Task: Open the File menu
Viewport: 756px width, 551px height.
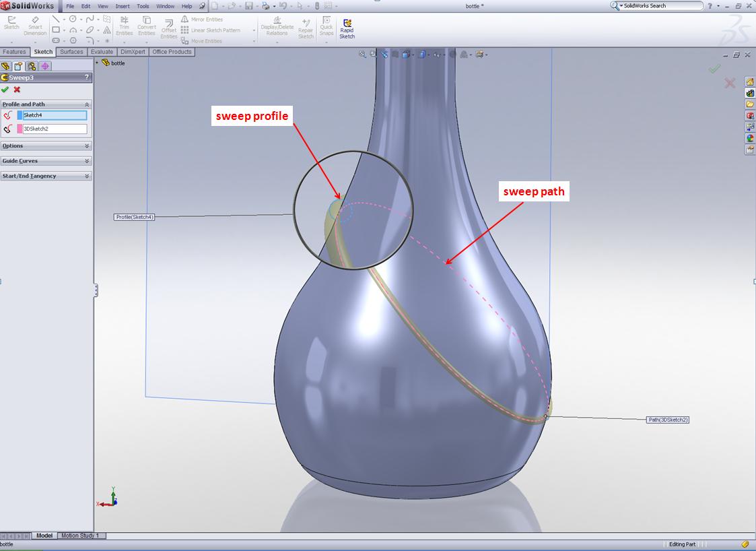Action: 70,6
